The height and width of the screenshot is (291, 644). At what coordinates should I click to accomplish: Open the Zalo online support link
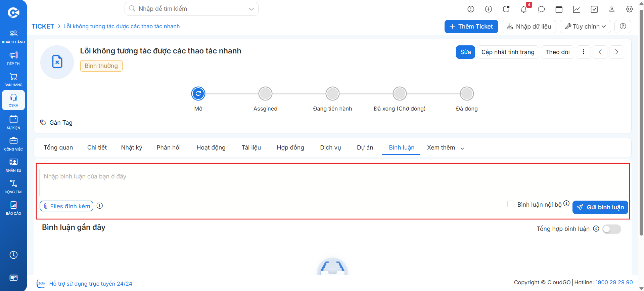[x=84, y=284]
